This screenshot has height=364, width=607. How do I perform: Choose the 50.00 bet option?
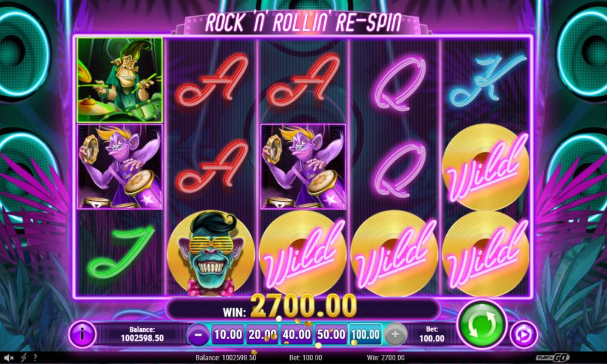point(331,334)
